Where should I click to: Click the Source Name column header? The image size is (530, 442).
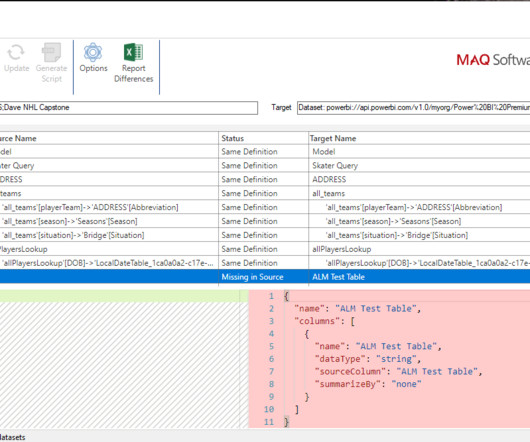click(x=18, y=138)
